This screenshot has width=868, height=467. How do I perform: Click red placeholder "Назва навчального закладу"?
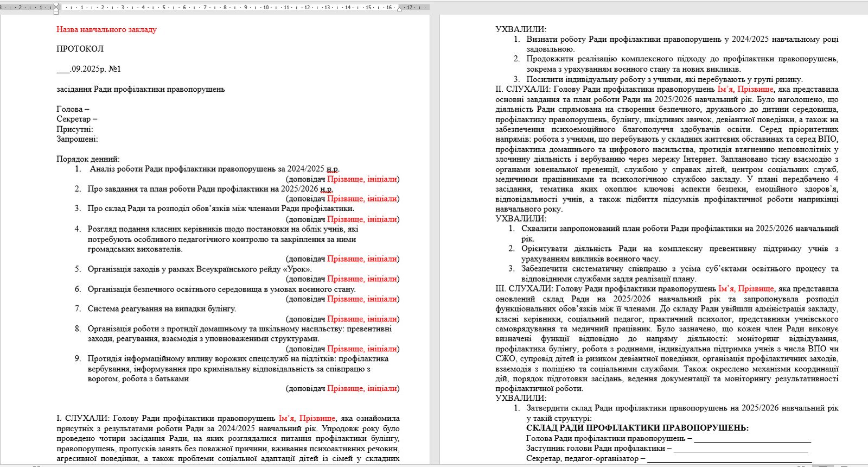coord(106,29)
